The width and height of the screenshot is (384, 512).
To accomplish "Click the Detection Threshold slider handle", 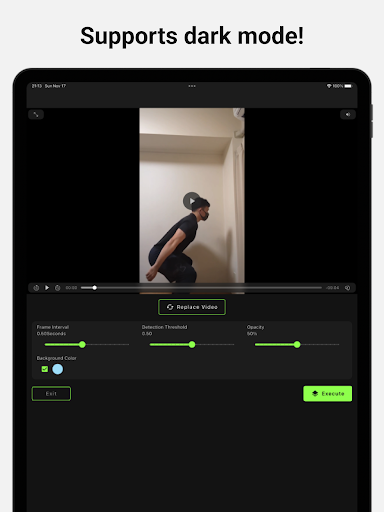I will pos(192,345).
